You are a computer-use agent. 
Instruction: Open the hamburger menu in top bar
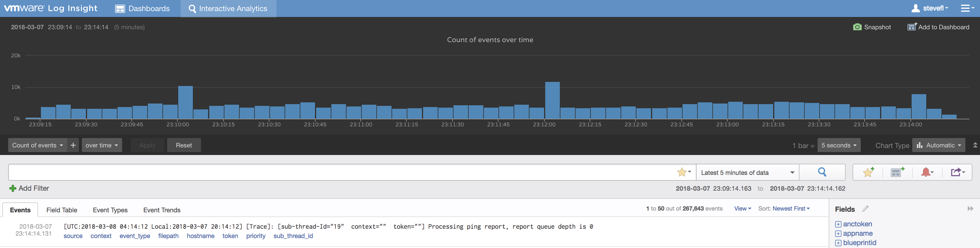coord(966,8)
